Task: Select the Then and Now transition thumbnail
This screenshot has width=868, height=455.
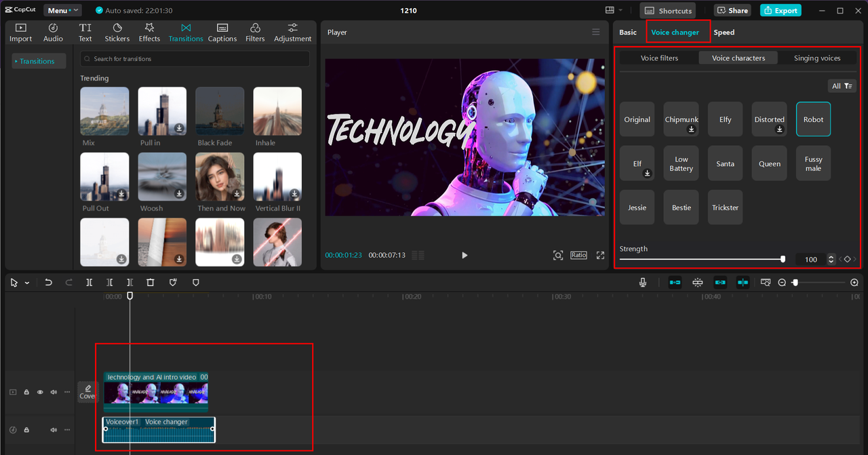Action: pyautogui.click(x=220, y=176)
